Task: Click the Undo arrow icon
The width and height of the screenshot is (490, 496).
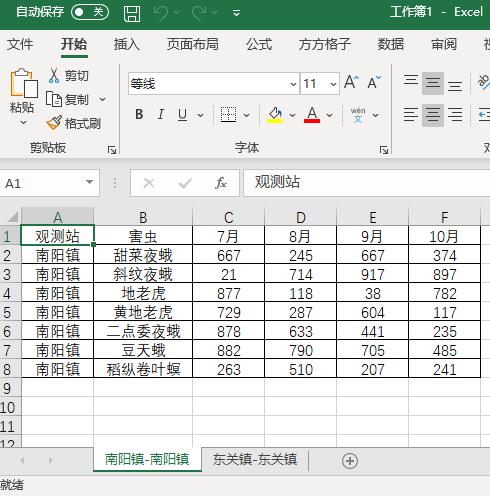Action: click(161, 13)
